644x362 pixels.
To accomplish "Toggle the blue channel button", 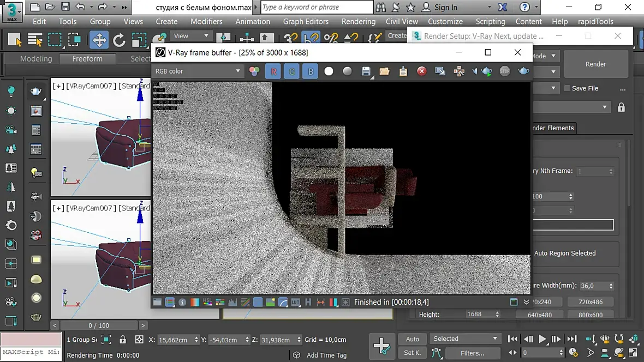I will (x=310, y=71).
